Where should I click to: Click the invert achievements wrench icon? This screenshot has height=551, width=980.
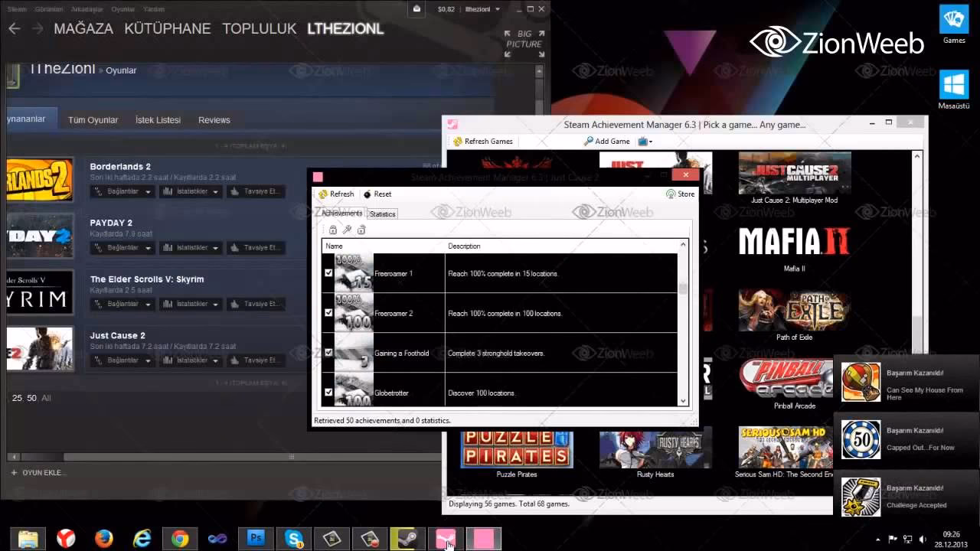(347, 230)
